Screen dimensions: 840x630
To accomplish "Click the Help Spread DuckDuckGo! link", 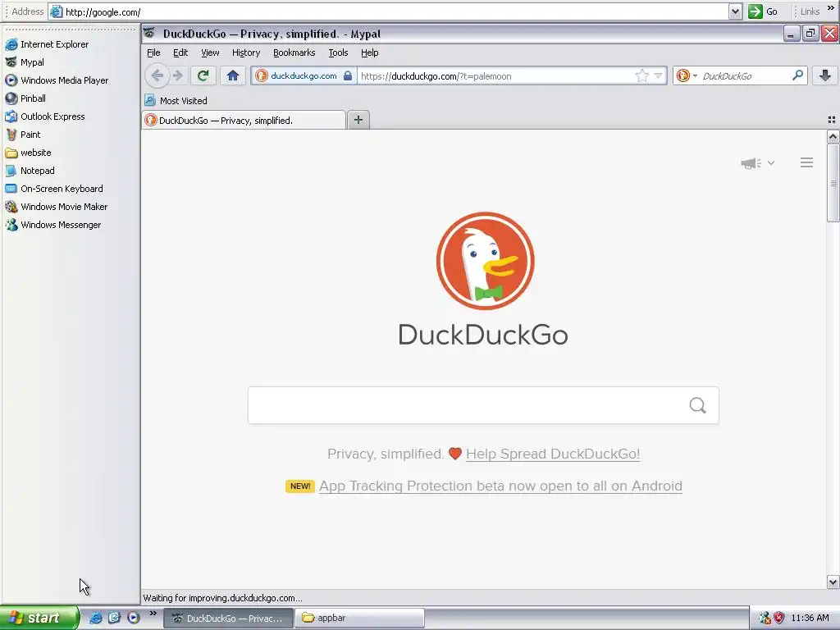I will pyautogui.click(x=553, y=454).
